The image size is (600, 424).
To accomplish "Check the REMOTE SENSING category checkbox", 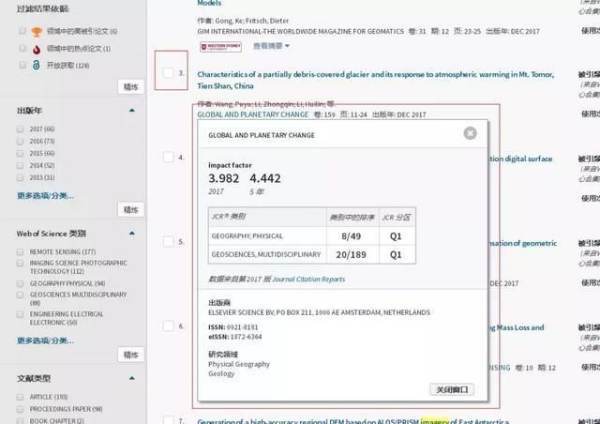I will (20, 252).
